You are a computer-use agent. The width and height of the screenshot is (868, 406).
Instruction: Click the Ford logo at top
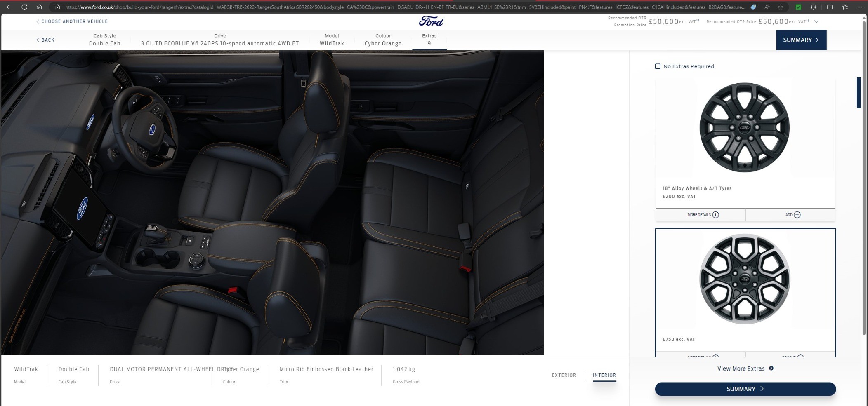(x=431, y=21)
